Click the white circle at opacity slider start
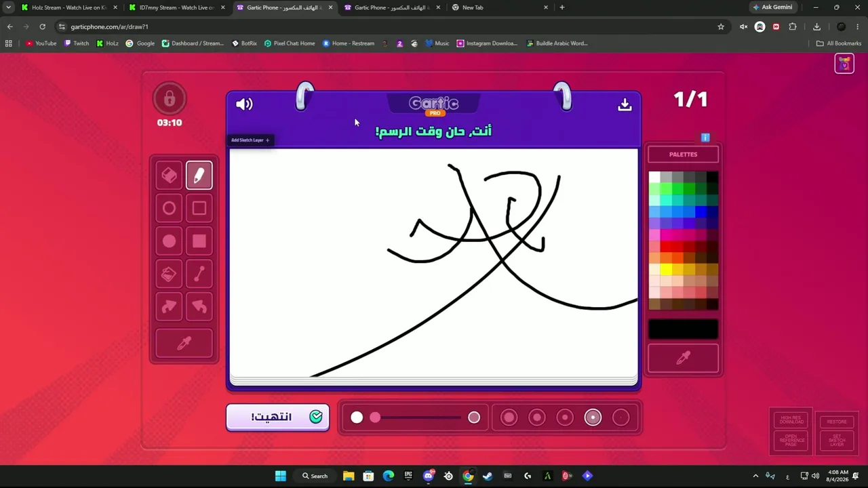 click(x=357, y=418)
